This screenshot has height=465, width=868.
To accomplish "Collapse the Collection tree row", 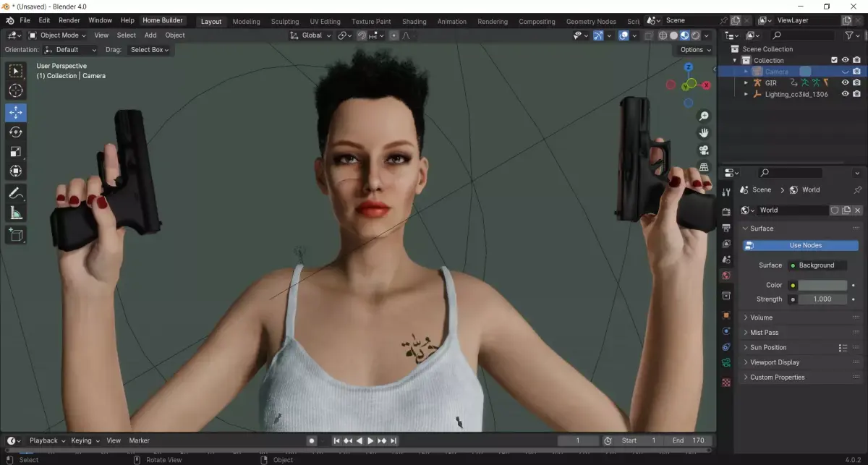I will point(736,60).
